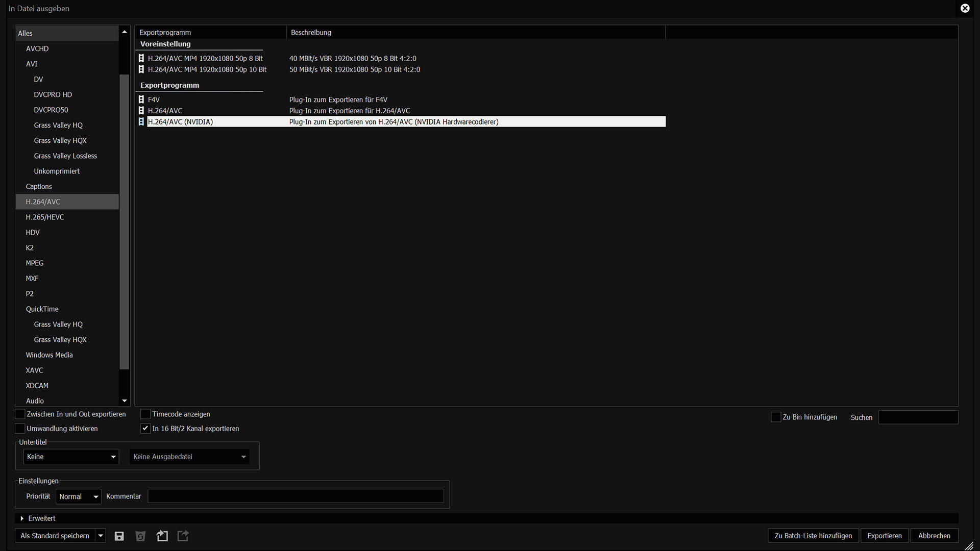The width and height of the screenshot is (980, 551).
Task: Close the export dialog with the X icon
Action: (x=965, y=8)
